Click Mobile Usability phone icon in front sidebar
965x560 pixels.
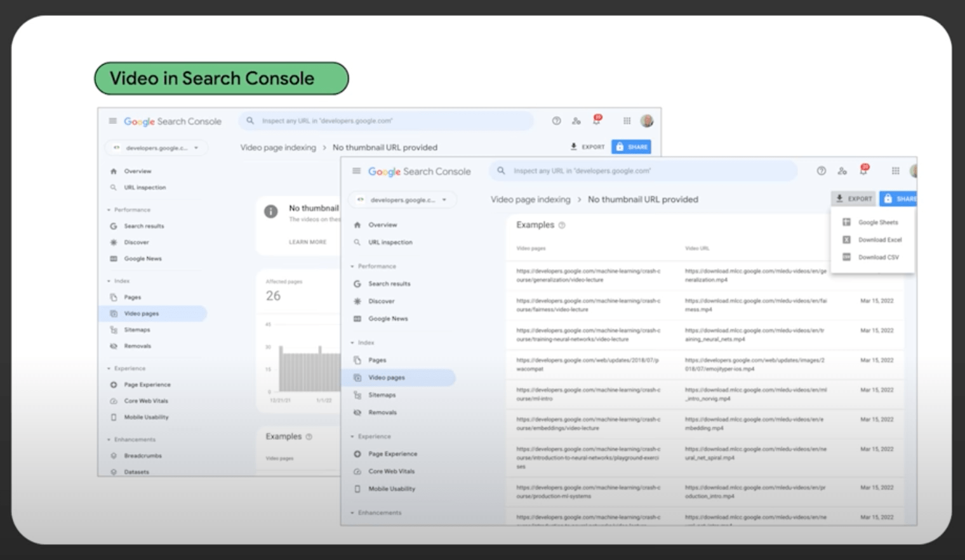coord(357,489)
